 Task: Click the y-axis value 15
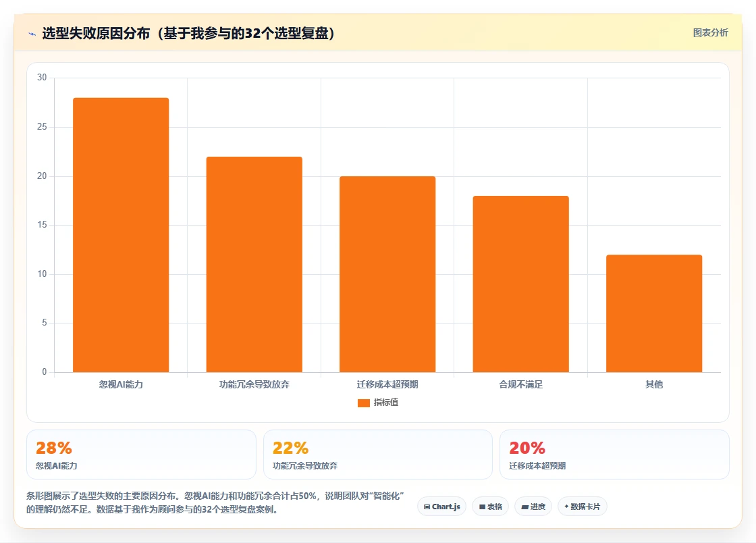point(42,225)
